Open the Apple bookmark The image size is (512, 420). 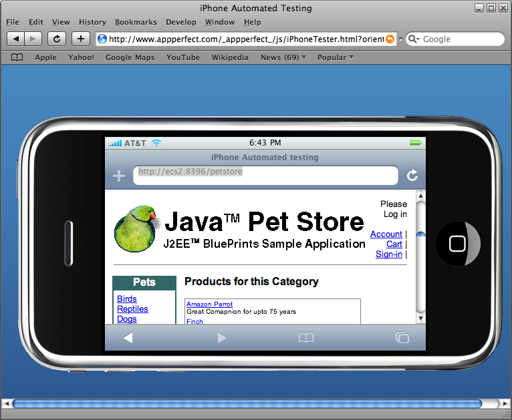tap(45, 57)
